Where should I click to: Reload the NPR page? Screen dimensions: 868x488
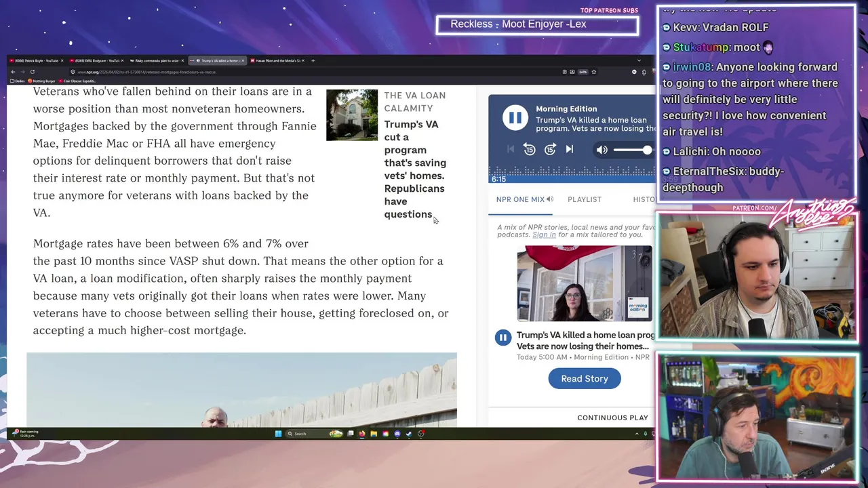33,72
